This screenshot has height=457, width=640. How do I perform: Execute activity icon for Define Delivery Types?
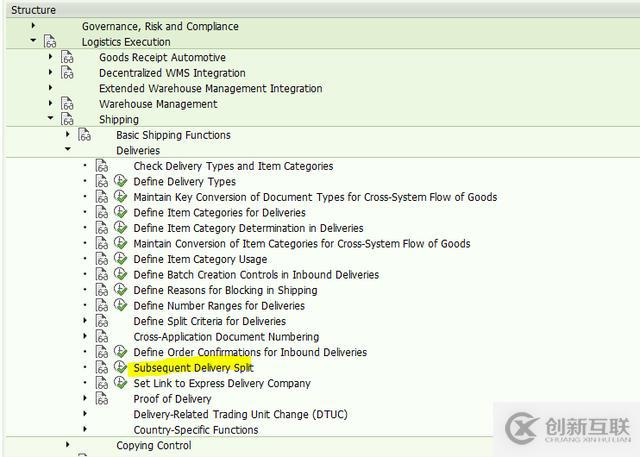[x=120, y=180]
